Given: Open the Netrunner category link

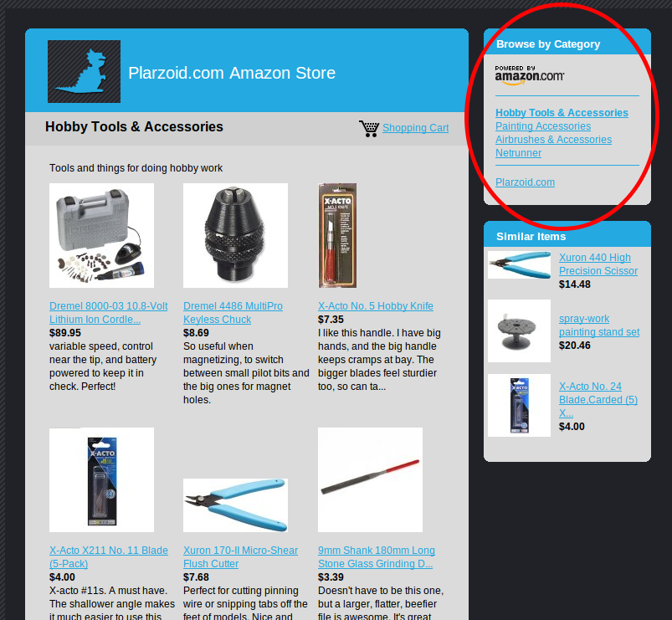Looking at the screenshot, I should click(518, 152).
